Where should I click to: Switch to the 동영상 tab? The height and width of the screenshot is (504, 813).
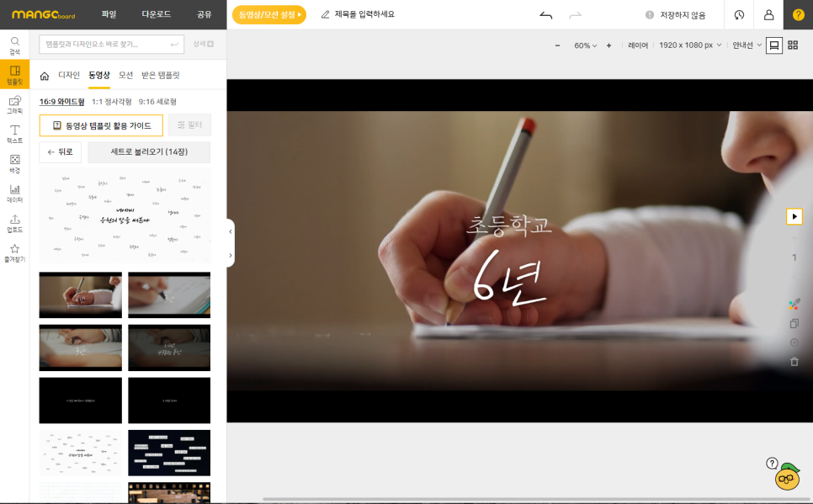(x=99, y=75)
